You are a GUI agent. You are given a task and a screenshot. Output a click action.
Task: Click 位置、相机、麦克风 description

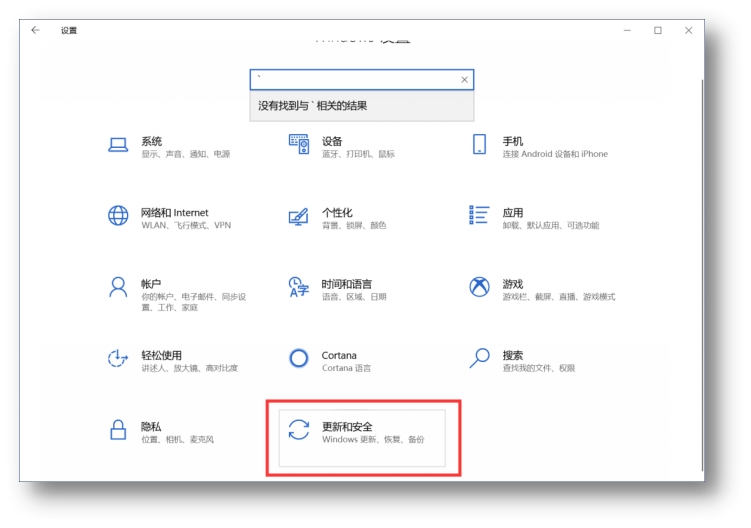click(178, 439)
